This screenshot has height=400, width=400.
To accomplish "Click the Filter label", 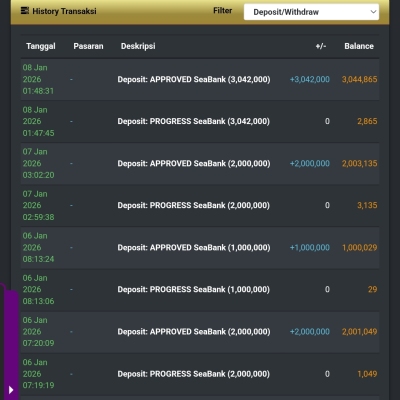I will coord(222,11).
